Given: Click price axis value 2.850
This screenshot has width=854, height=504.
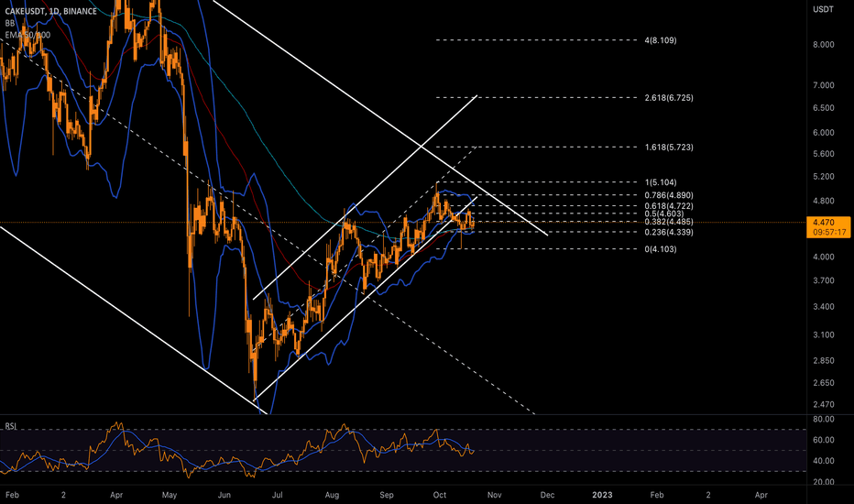Looking at the screenshot, I should coord(824,360).
